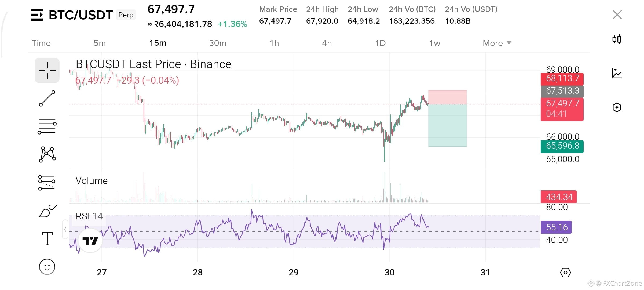Viewport: 644px width, 290px height.
Task: Click the +1.36% change percentage
Action: click(x=232, y=24)
